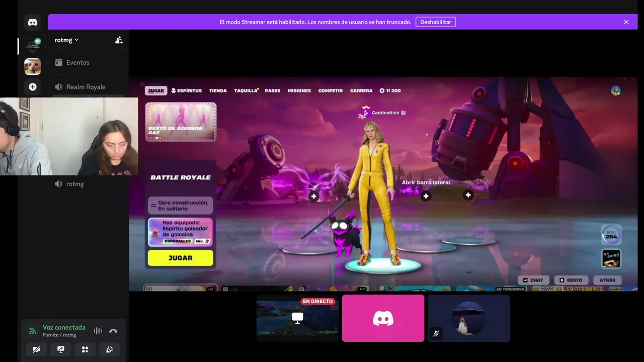
Task: Open the noise suppression waveform icon
Action: tap(98, 331)
